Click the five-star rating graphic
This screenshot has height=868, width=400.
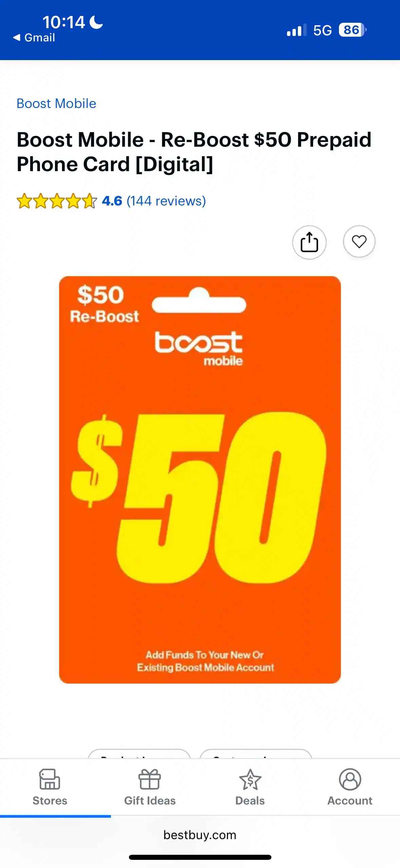[57, 201]
